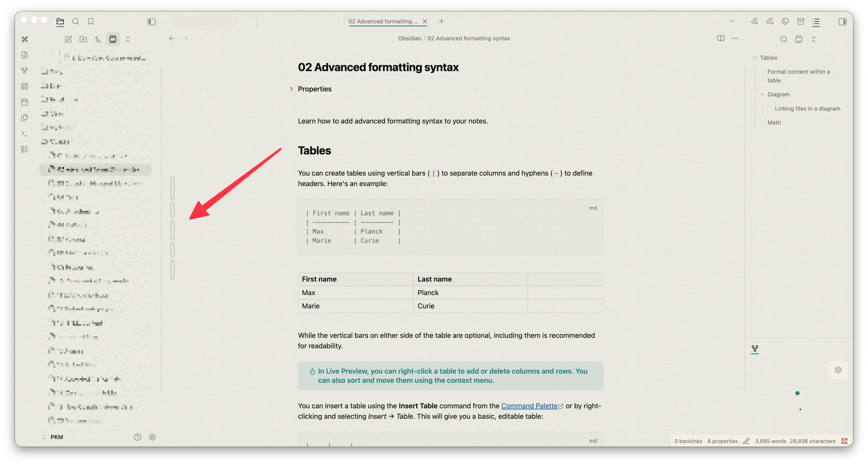Image resolution: width=868 pixels, height=465 pixels.
Task: Select the '02 Advanced formatting' tab
Action: point(383,21)
